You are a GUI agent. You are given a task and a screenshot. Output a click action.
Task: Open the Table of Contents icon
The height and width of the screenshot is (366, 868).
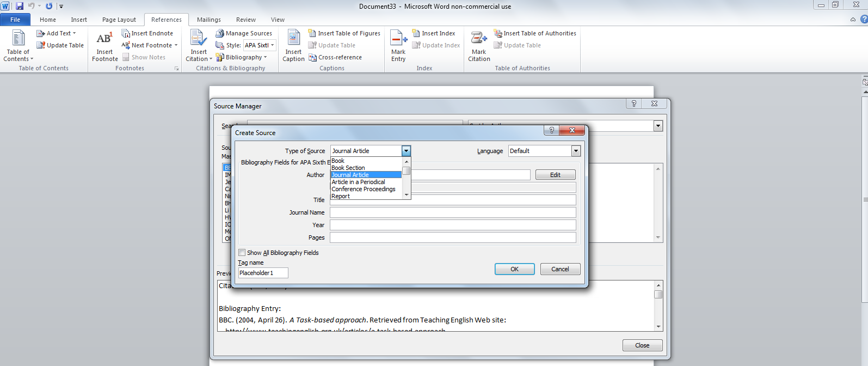click(18, 39)
